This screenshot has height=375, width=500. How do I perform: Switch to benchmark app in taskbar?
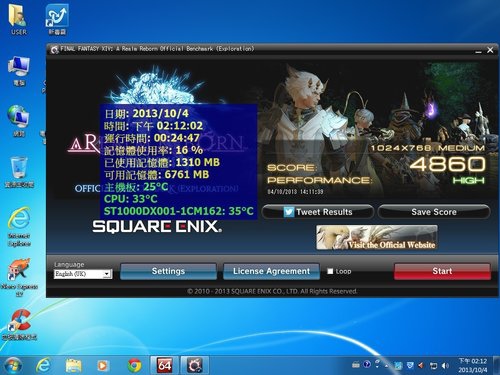click(x=195, y=365)
